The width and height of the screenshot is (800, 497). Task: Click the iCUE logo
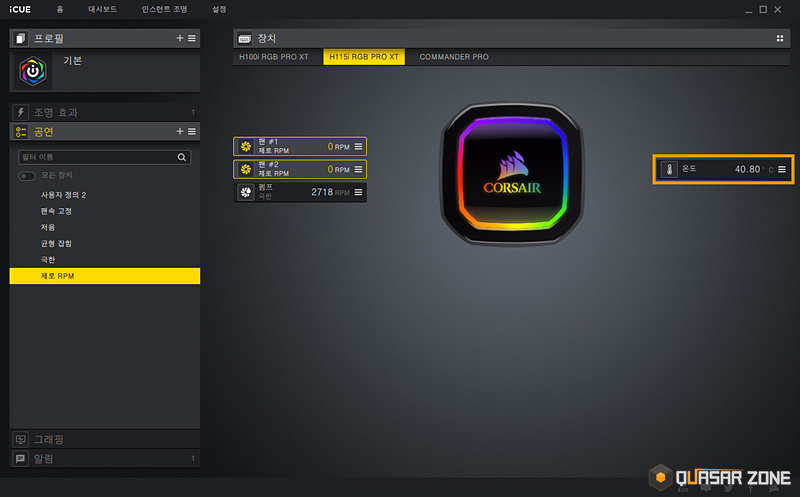tap(20, 9)
